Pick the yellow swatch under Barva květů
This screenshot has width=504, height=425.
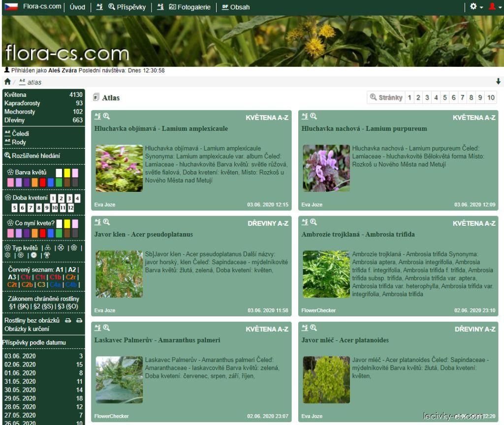click(x=67, y=173)
